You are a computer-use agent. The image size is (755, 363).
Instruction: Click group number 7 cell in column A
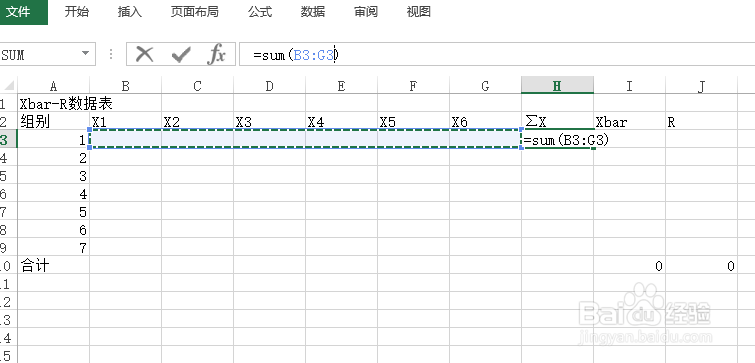pos(53,247)
